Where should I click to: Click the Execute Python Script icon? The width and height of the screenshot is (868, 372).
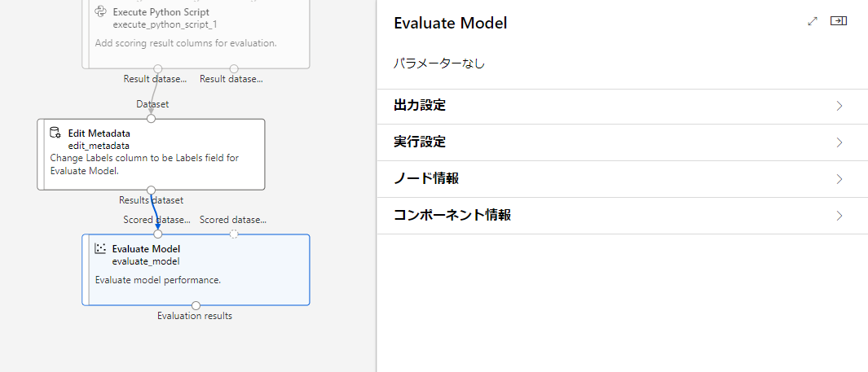coord(100,11)
